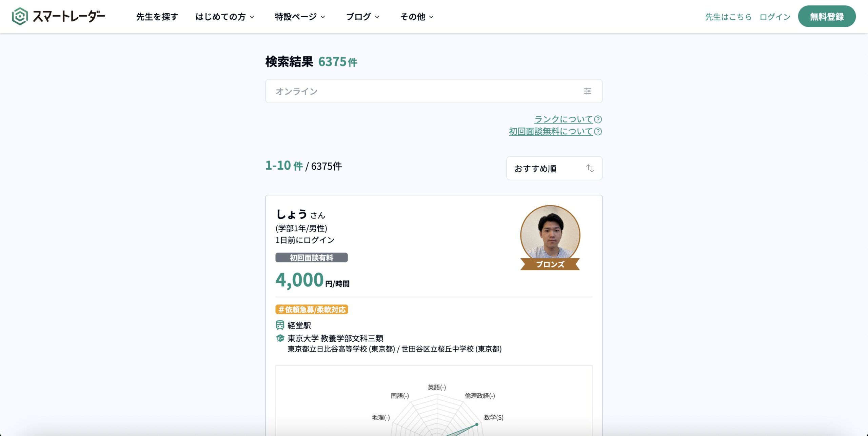Click the graduation cap university icon
Image resolution: width=868 pixels, height=436 pixels.
pyautogui.click(x=280, y=338)
